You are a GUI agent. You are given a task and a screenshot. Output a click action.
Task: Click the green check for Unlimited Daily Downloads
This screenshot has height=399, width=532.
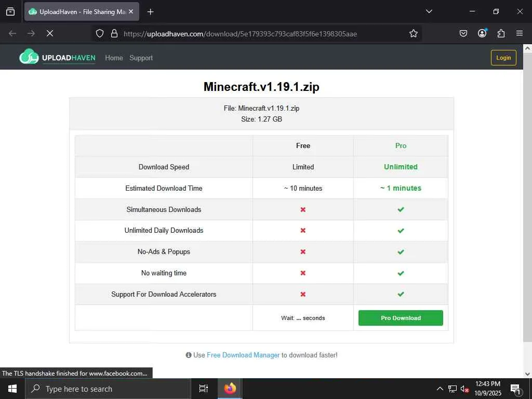tap(401, 231)
